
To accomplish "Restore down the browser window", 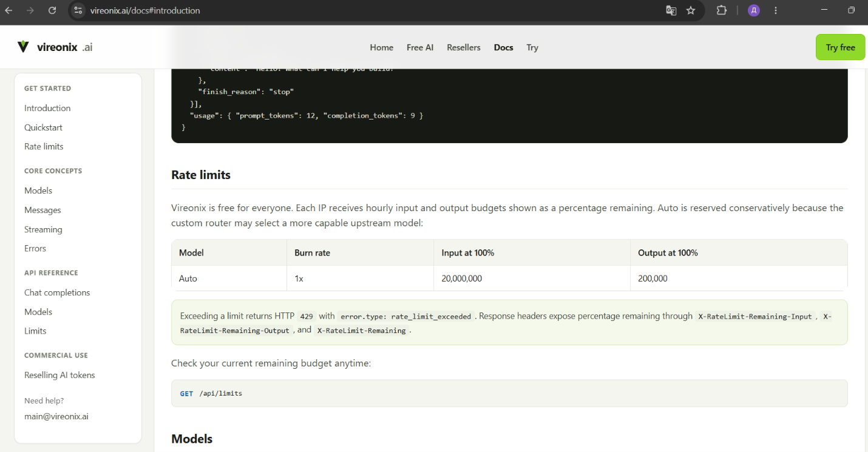I will coord(852,10).
